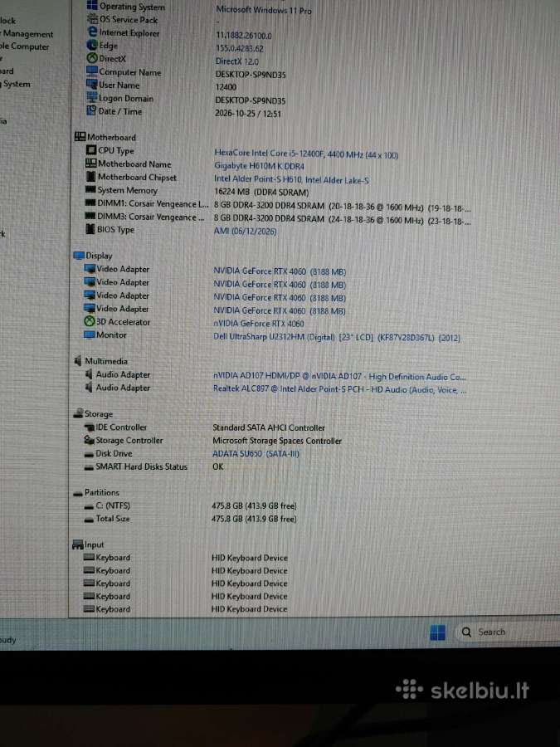This screenshot has width=560, height=747.
Task: Click the 3D Accelerator icon
Action: [90, 321]
